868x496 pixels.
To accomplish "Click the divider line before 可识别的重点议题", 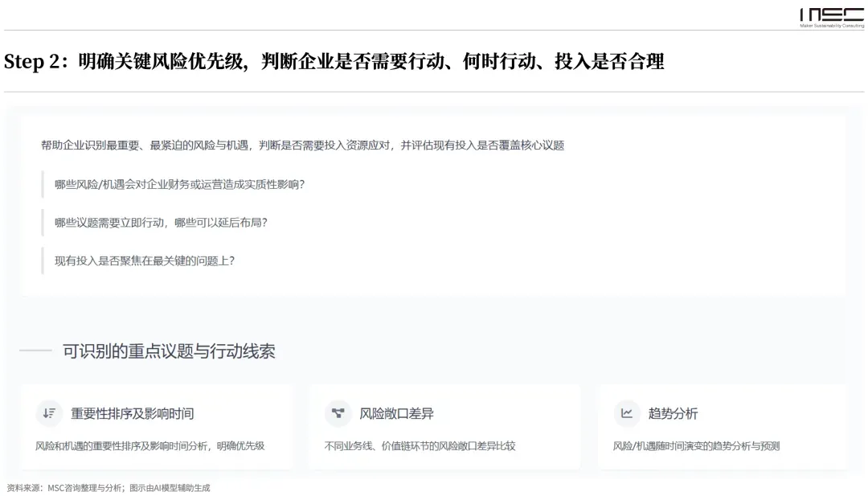I will (x=35, y=351).
